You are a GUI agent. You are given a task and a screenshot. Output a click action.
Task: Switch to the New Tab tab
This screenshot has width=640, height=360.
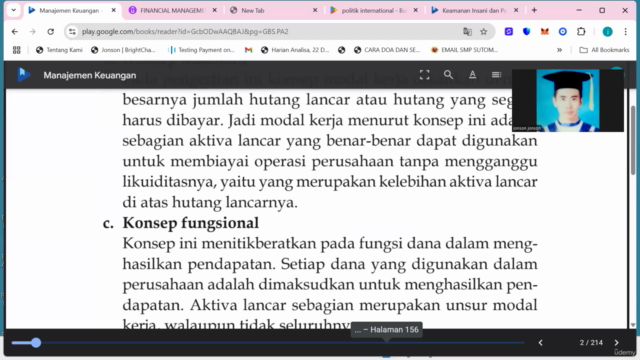pyautogui.click(x=273, y=10)
